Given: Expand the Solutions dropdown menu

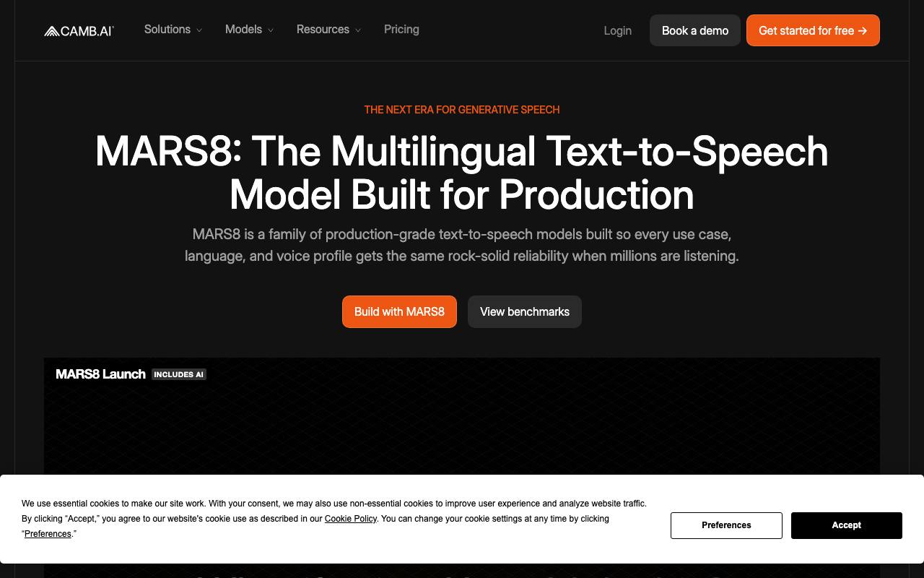Looking at the screenshot, I should pyautogui.click(x=173, y=30).
